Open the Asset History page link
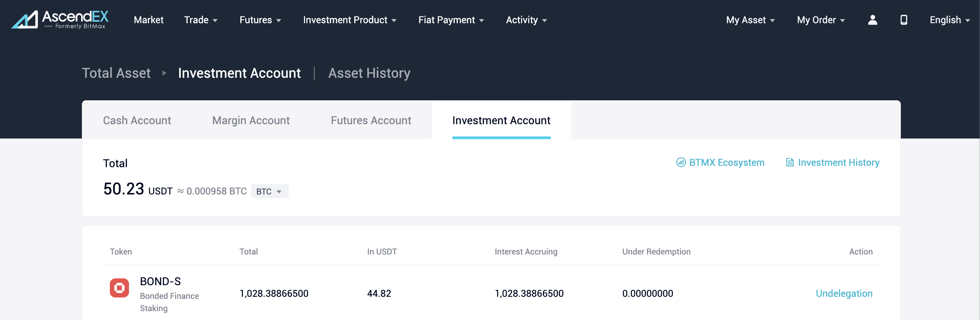The image size is (980, 320). click(x=369, y=73)
